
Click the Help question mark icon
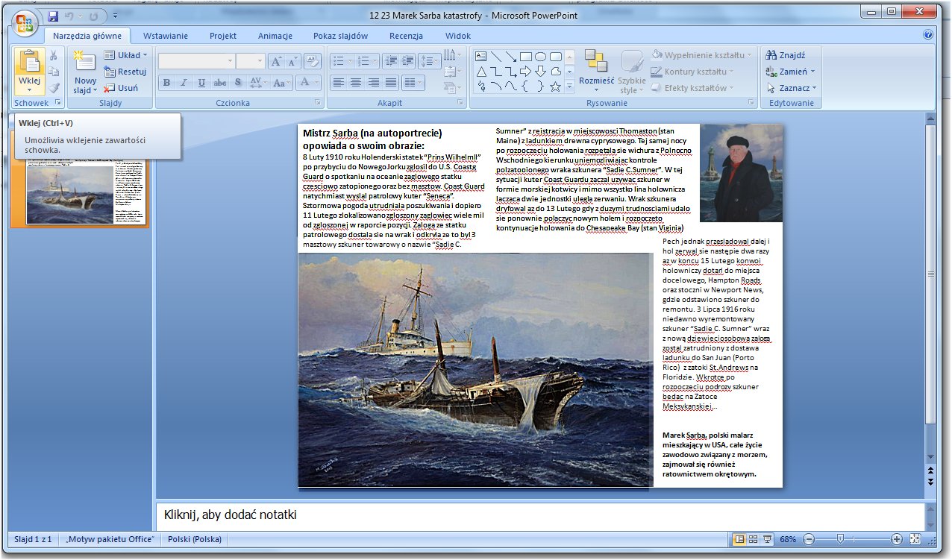pos(928,35)
